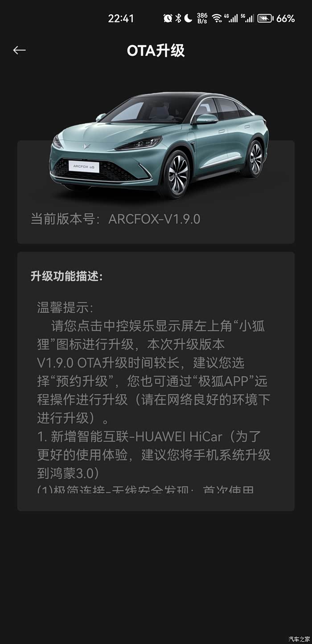Tap the teal ARCFOX car image
Viewport: 312px width, 644px height.
[159, 144]
